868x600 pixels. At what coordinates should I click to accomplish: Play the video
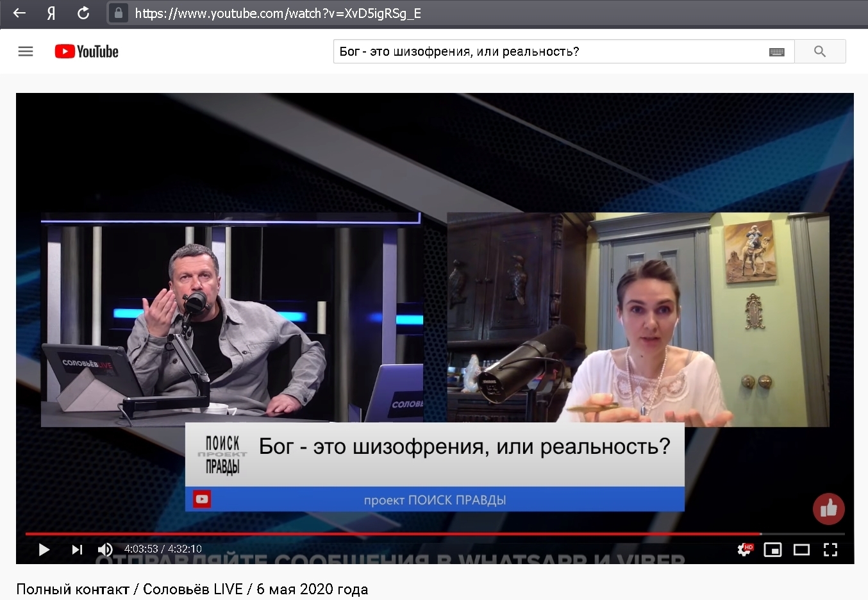coord(44,549)
